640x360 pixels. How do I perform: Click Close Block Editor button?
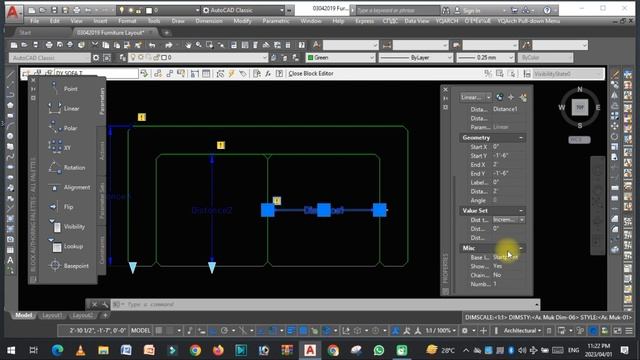(x=311, y=73)
